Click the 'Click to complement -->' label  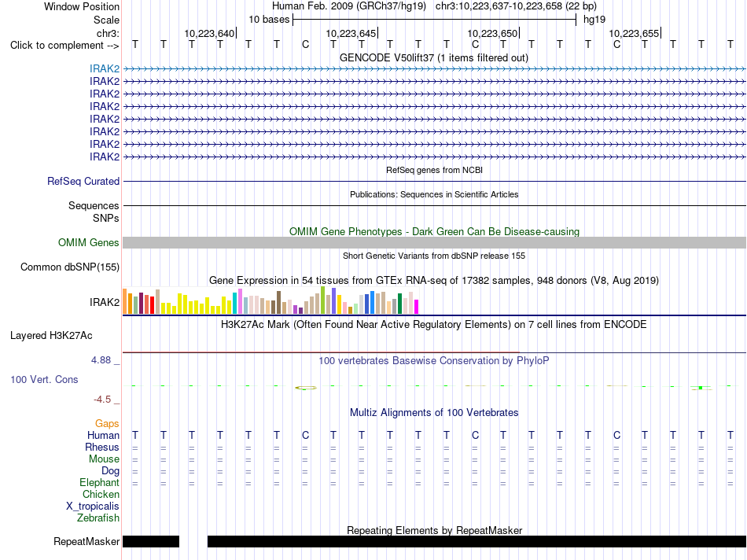[x=64, y=46]
